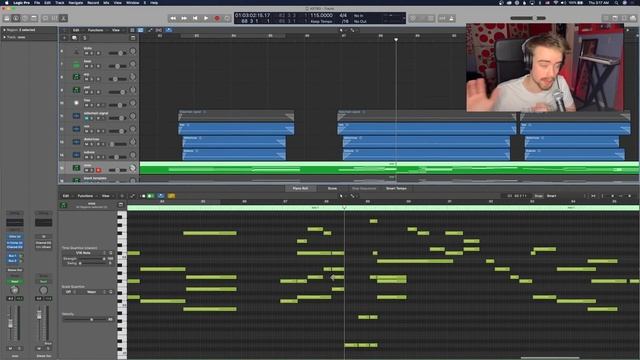This screenshot has width=640, height=360.
Task: Open track header configuration icon
Action: [133, 38]
